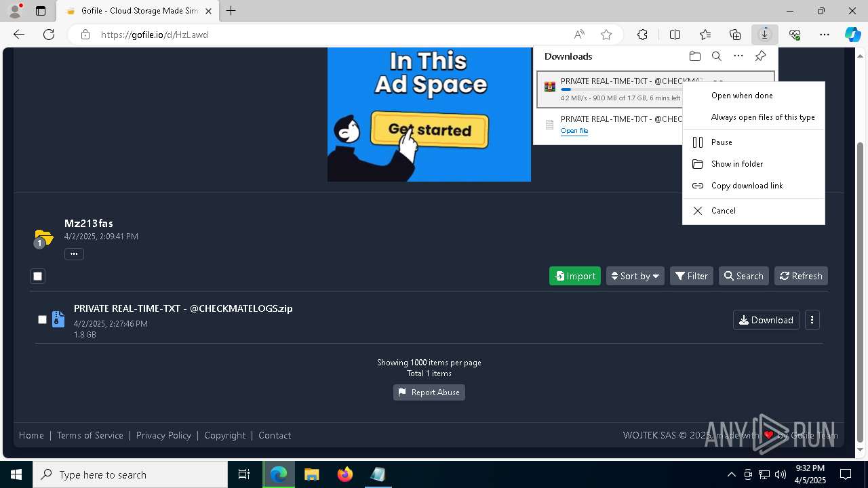Open Edge Settings and more menu
Screen dimensions: 868x488
point(825,35)
